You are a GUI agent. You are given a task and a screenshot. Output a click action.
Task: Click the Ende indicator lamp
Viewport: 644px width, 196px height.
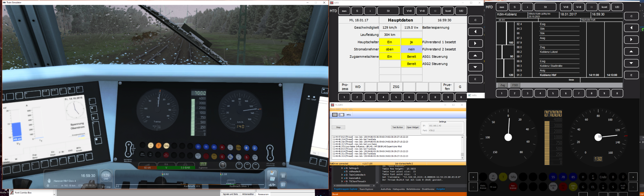point(603,177)
